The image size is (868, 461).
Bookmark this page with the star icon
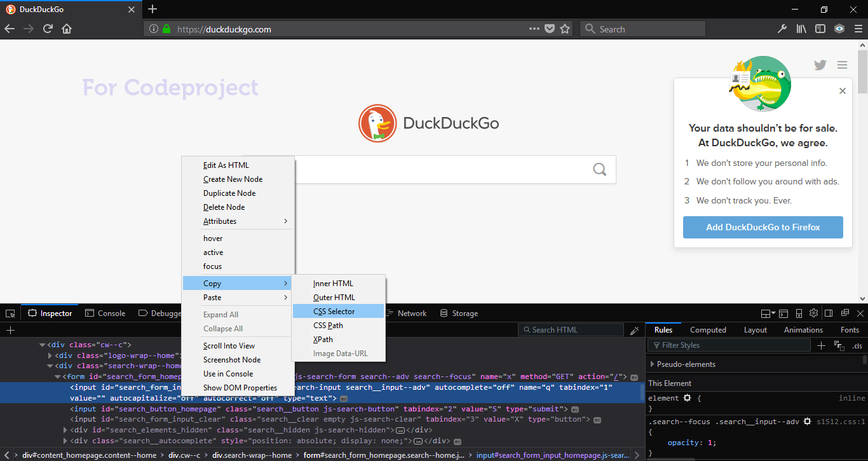pyautogui.click(x=565, y=29)
